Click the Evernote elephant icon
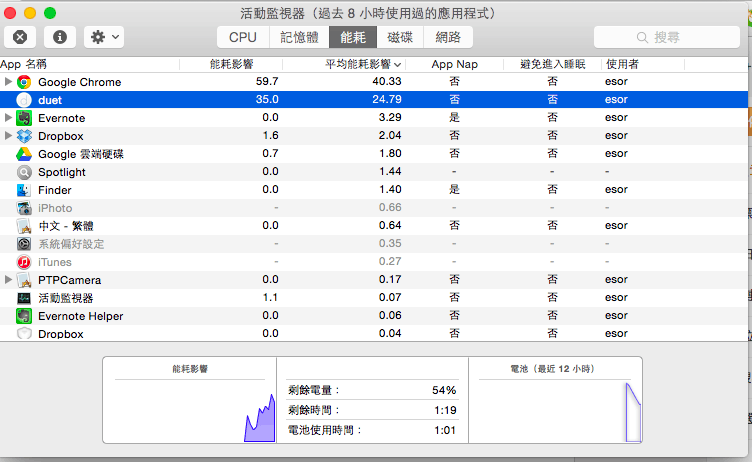The height and width of the screenshot is (462, 752). click(24, 118)
